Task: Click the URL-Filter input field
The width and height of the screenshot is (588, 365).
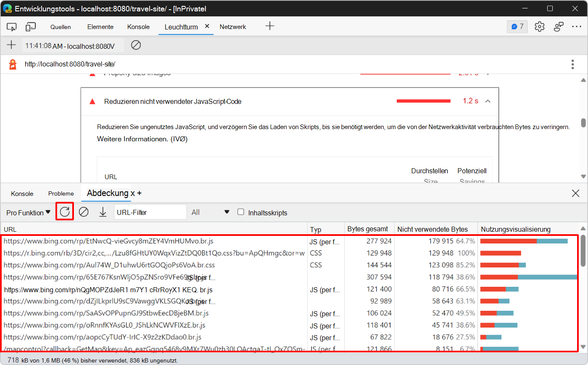Action: click(150, 212)
